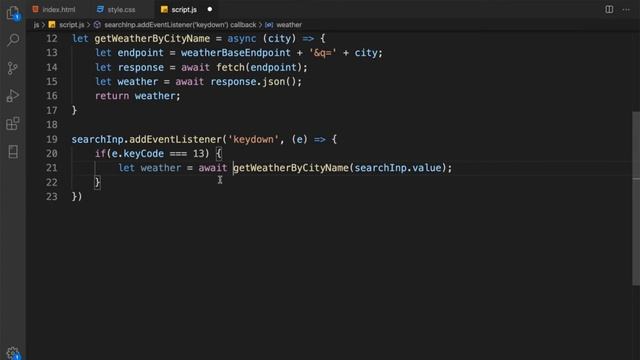This screenshot has height=360, width=640.
Task: Click the unsaved dot on script.js tab
Action: (x=210, y=9)
